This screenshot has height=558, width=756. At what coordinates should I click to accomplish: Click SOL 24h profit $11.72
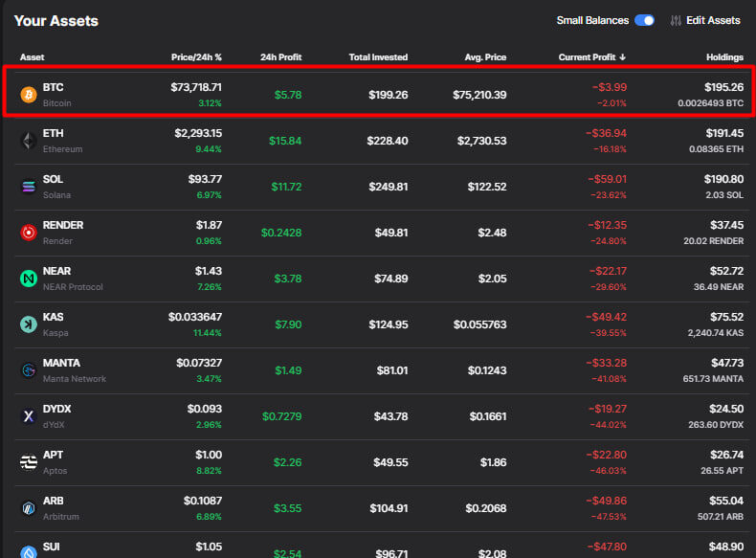[286, 187]
